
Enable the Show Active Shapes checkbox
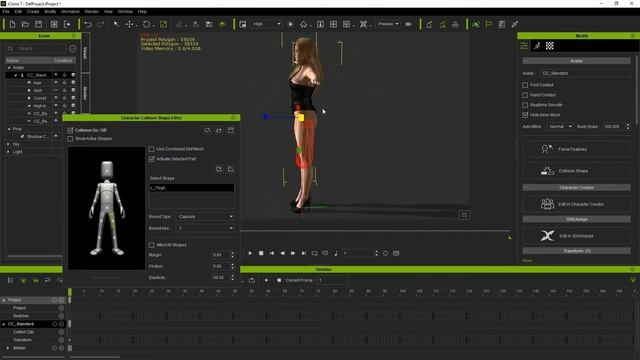click(70, 139)
